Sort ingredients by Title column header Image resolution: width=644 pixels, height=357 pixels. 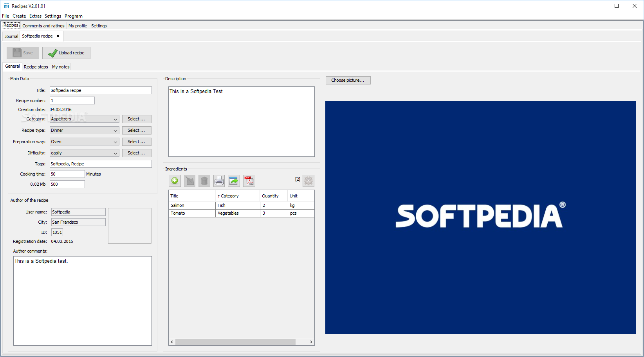point(192,196)
